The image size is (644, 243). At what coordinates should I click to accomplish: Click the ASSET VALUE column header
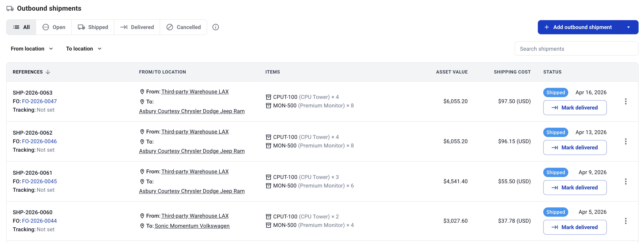click(452, 72)
